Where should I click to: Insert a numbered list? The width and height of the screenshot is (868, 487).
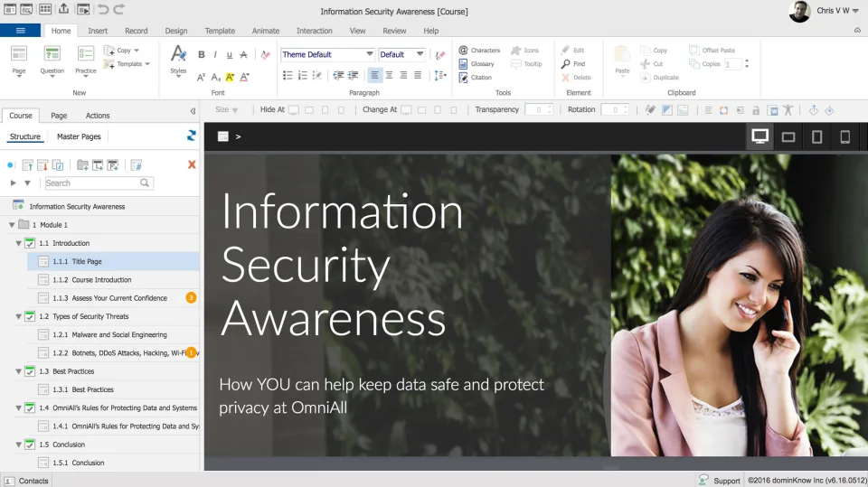pyautogui.click(x=302, y=75)
